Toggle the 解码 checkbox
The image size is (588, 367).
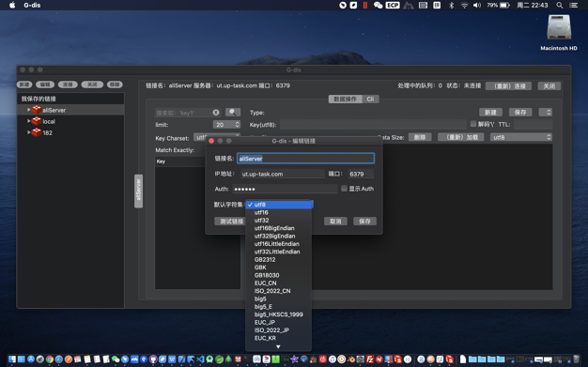pos(473,124)
